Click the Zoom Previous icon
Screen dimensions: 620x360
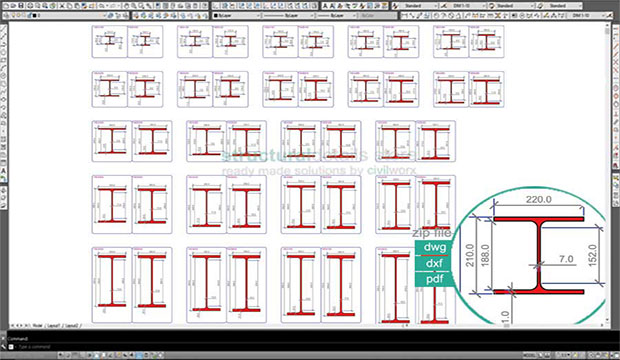[148, 6]
